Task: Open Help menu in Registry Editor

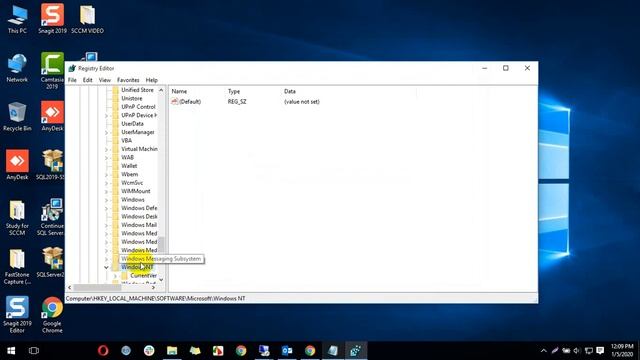Action: point(151,80)
